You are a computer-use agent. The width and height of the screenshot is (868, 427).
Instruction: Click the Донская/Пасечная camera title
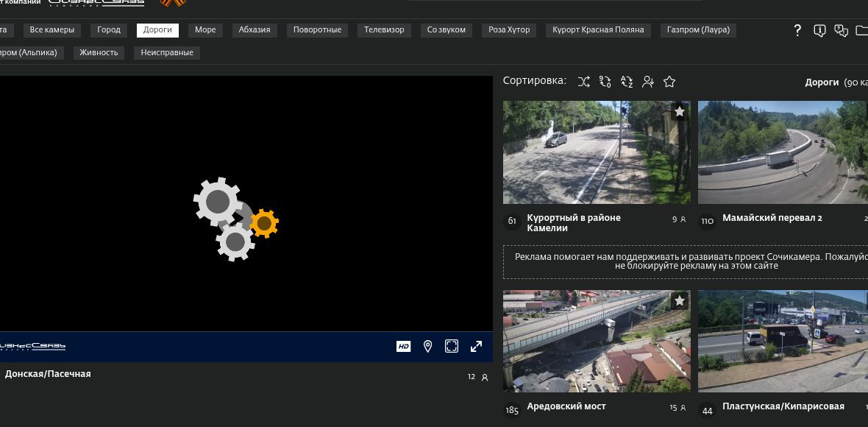(x=48, y=374)
